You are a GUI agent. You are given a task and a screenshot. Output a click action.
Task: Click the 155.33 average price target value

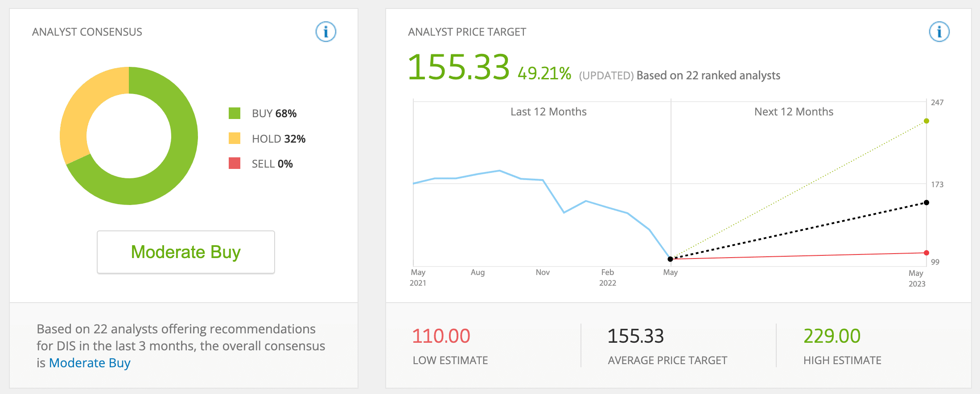coord(636,336)
